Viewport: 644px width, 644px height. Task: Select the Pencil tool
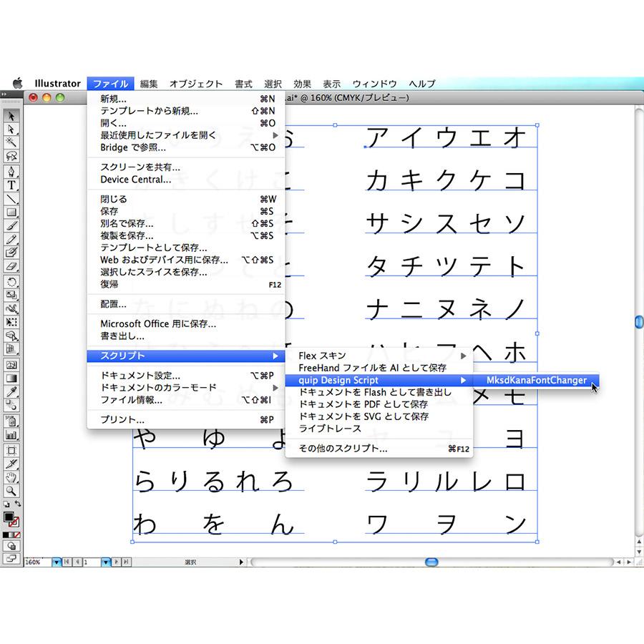click(11, 240)
